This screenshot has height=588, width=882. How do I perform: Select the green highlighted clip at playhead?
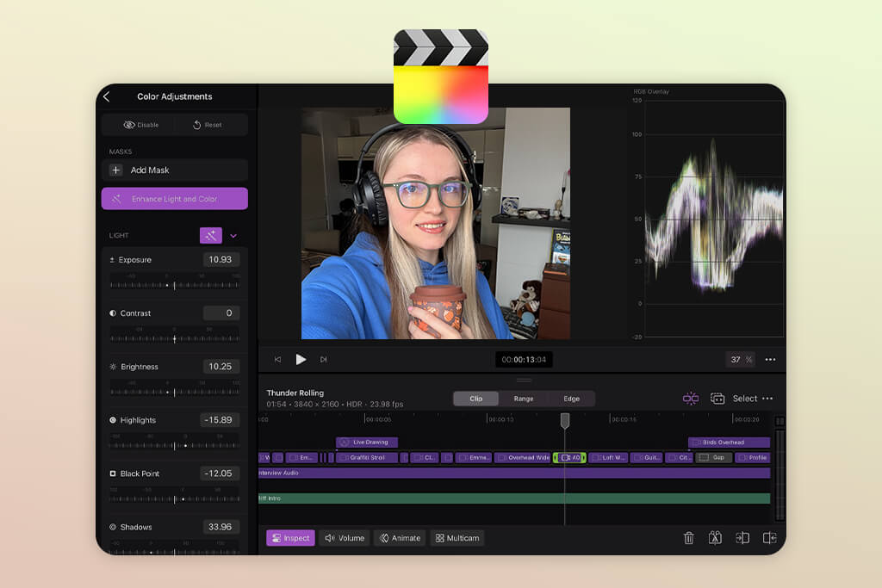(x=569, y=458)
